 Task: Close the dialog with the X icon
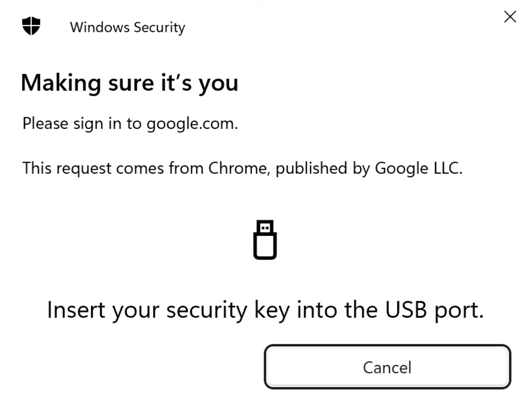[x=510, y=17]
